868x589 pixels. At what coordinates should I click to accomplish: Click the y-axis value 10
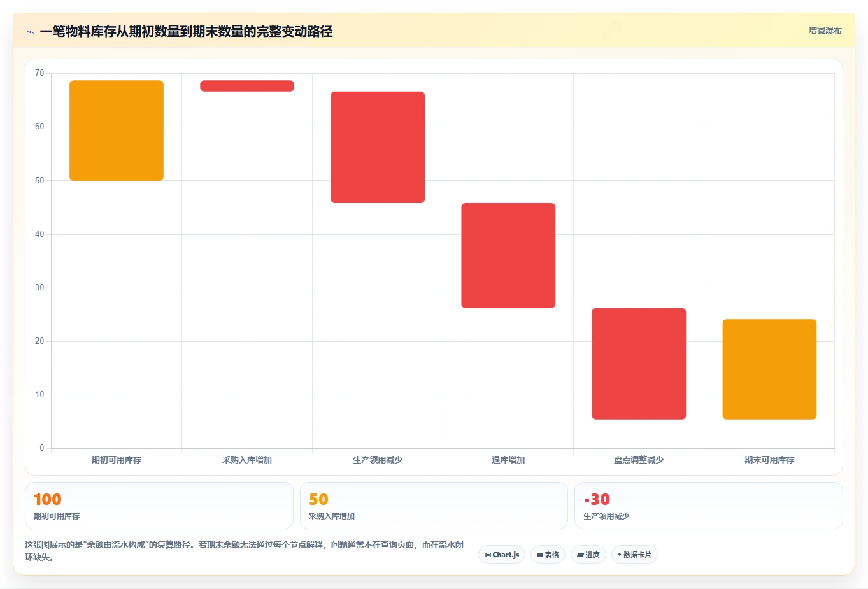click(39, 395)
